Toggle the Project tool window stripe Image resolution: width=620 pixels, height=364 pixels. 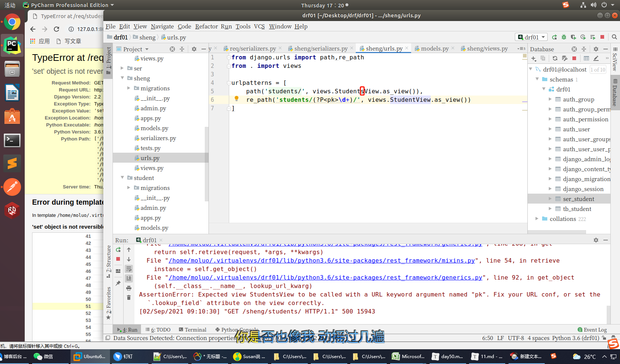[x=108, y=61]
